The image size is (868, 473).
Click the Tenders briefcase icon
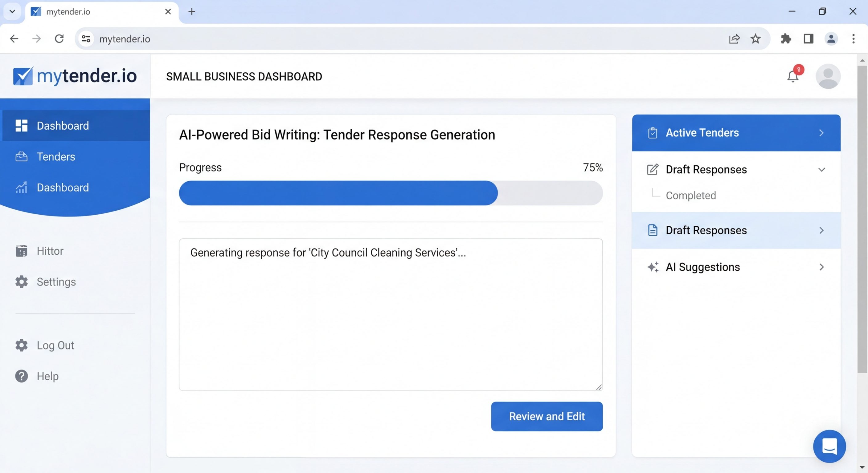(x=22, y=156)
